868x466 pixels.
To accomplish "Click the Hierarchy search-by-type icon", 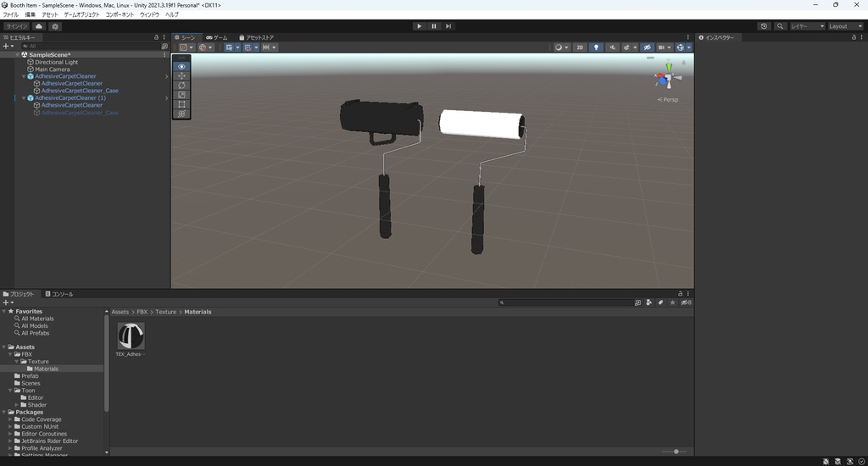I will 164,47.
